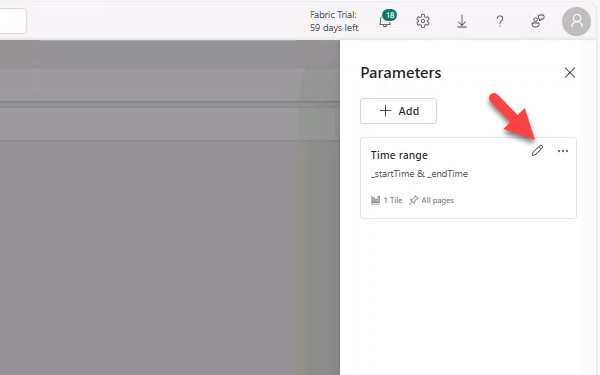Click the Fabric Trial 59 days left notice

click(x=334, y=21)
